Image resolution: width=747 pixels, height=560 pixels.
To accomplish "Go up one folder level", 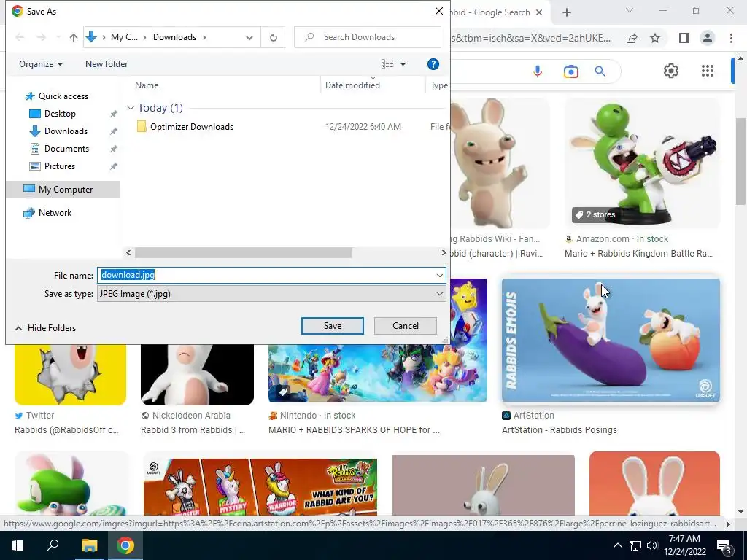I will [74, 37].
